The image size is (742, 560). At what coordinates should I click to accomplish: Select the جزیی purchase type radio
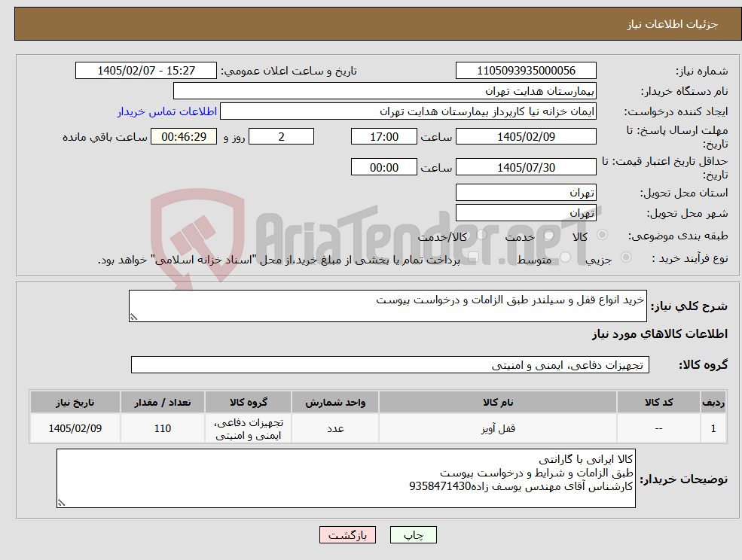coord(625,257)
